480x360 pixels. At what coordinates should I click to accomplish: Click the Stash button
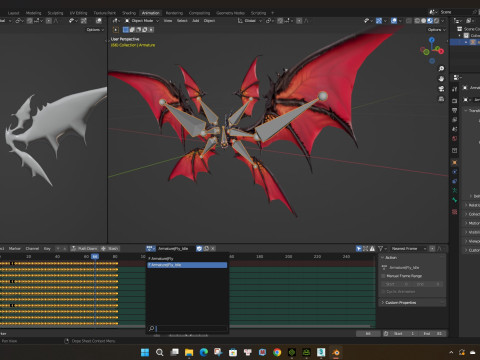click(x=110, y=249)
